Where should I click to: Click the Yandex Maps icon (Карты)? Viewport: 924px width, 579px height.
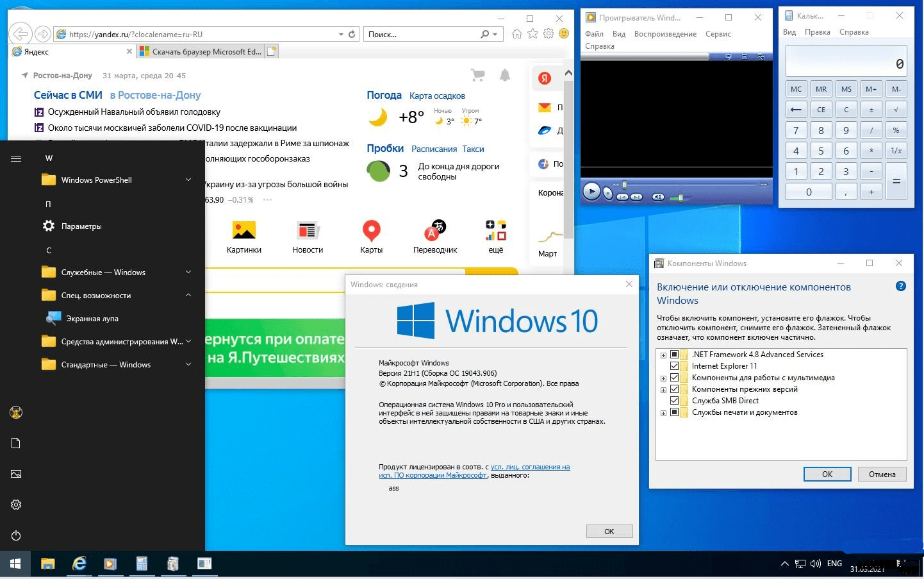(x=372, y=237)
